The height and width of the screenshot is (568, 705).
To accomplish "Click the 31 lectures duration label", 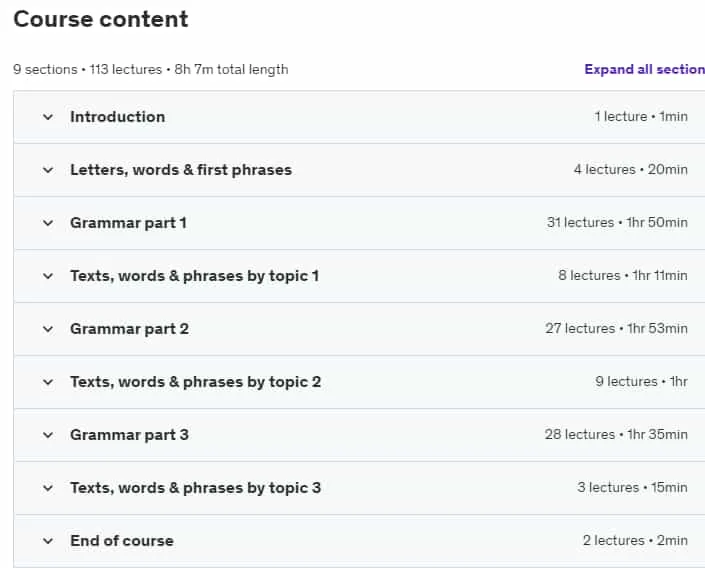I will [617, 223].
